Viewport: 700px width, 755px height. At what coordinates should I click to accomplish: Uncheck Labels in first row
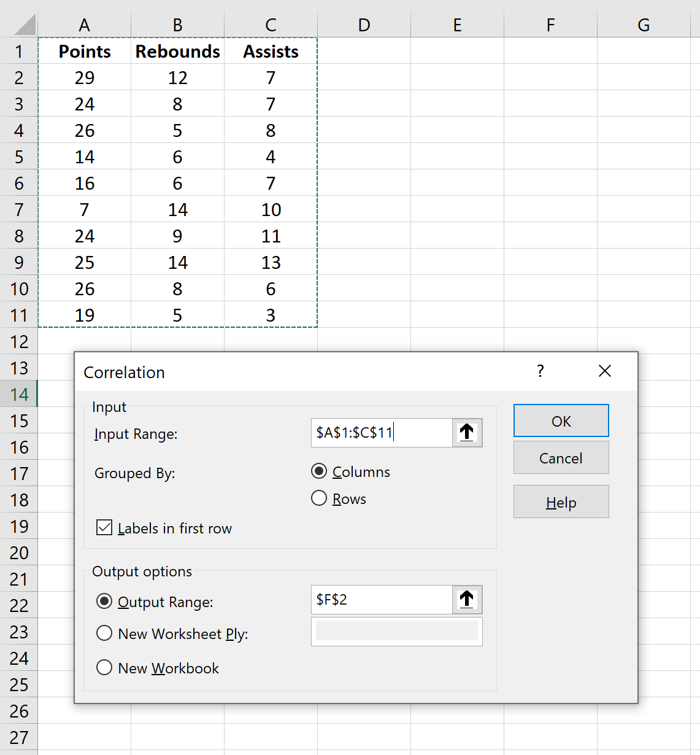[x=104, y=527]
